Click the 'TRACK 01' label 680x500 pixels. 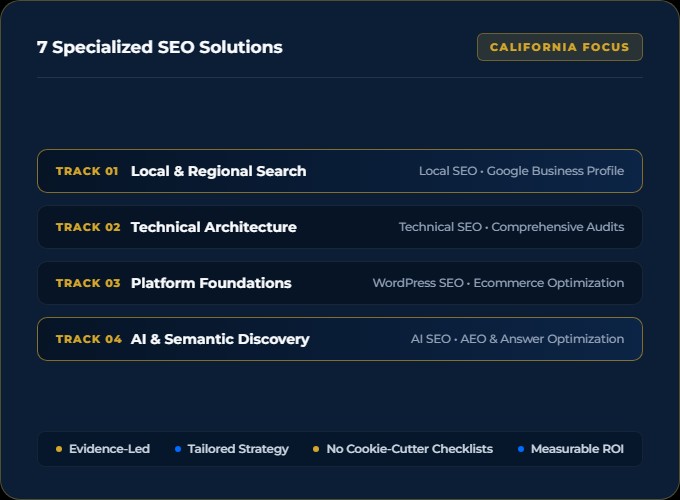[x=87, y=171]
